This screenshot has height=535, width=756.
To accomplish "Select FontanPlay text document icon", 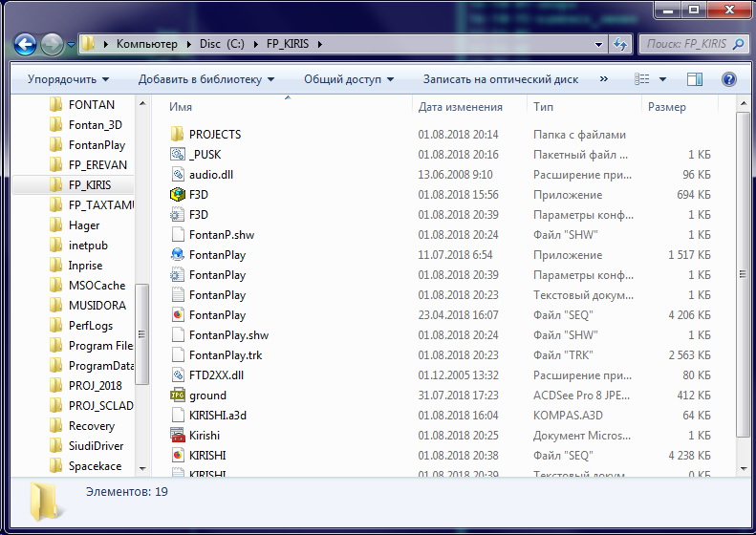I will click(178, 295).
